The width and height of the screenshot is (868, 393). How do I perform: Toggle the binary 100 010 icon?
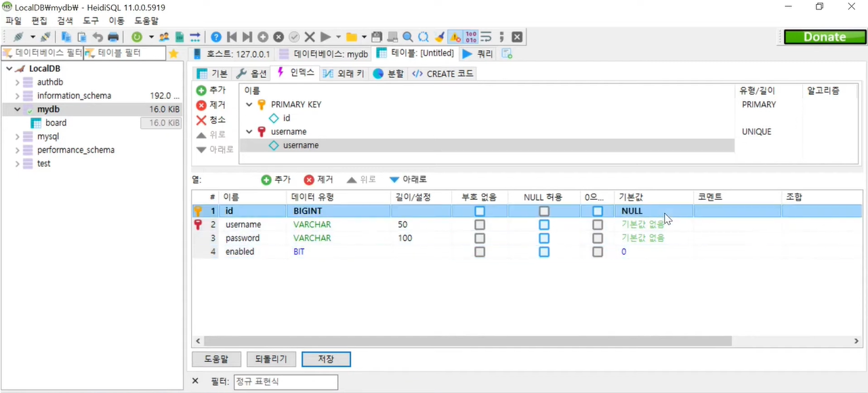(471, 37)
